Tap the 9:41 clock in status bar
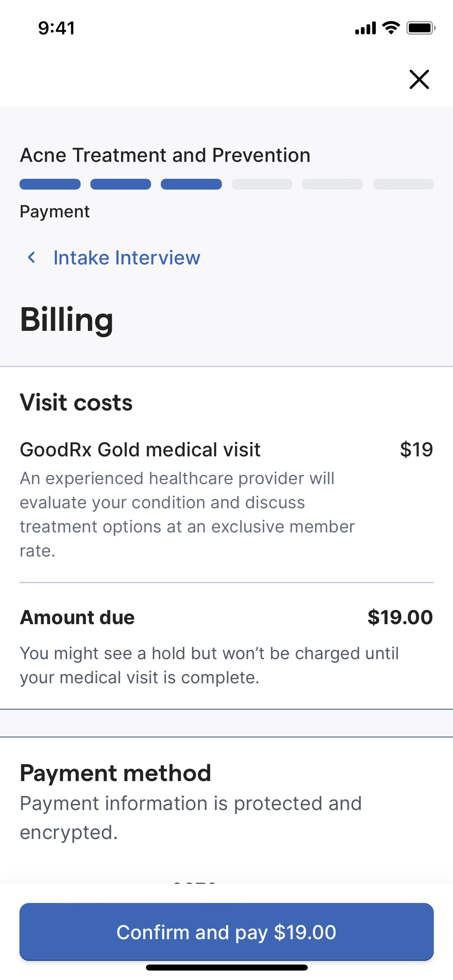Viewport: 453px width, 980px height. click(56, 28)
